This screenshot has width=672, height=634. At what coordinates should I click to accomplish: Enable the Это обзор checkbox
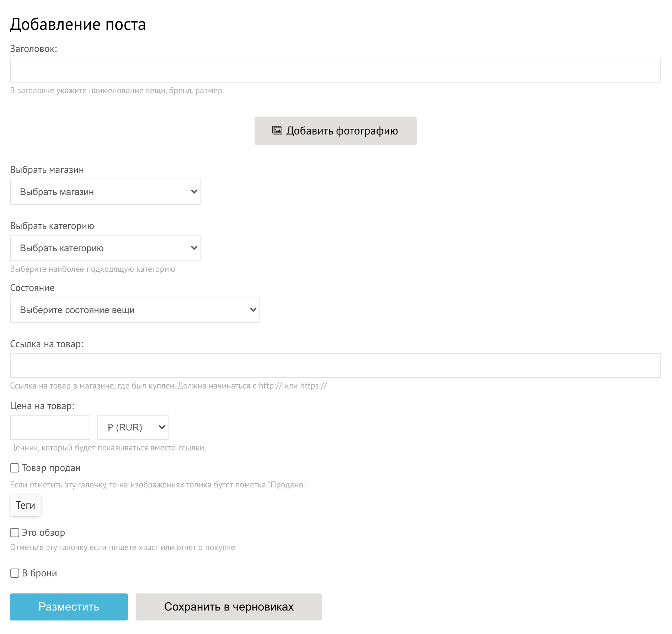[15, 533]
